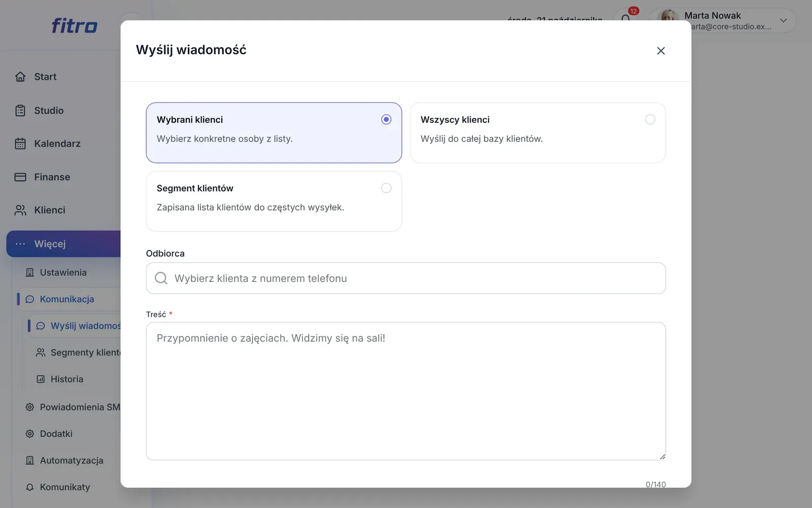Screen dimensions: 812x508
Task: Click the search magnifier in Odbiorca field
Action: pyautogui.click(x=161, y=278)
